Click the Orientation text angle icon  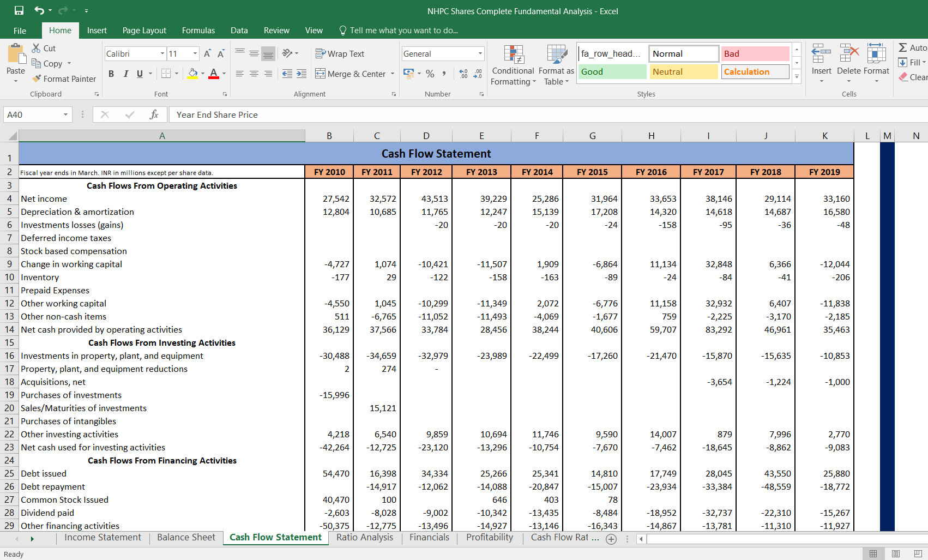(287, 53)
